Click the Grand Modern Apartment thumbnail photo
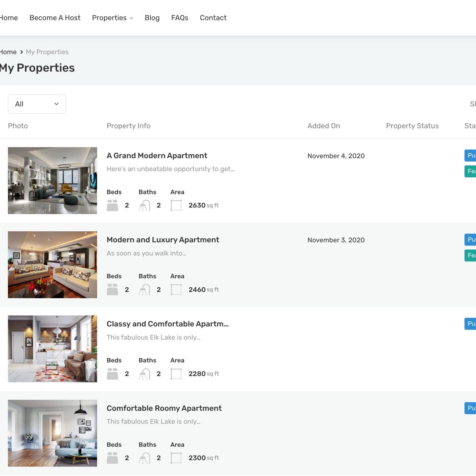This screenshot has height=476, width=476. pyautogui.click(x=52, y=180)
